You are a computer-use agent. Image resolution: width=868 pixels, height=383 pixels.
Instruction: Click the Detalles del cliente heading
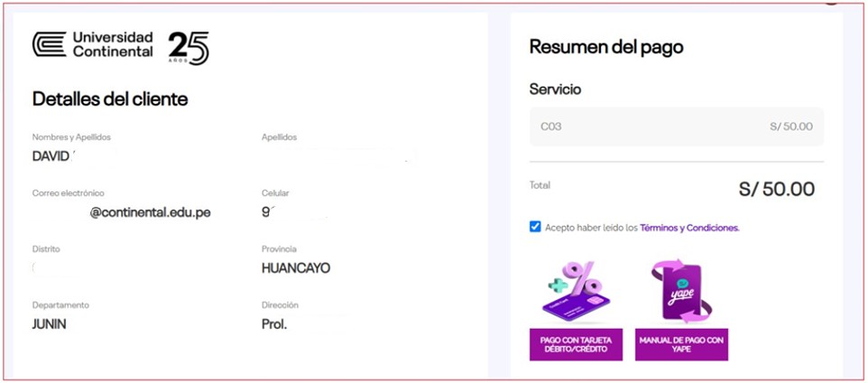click(110, 99)
